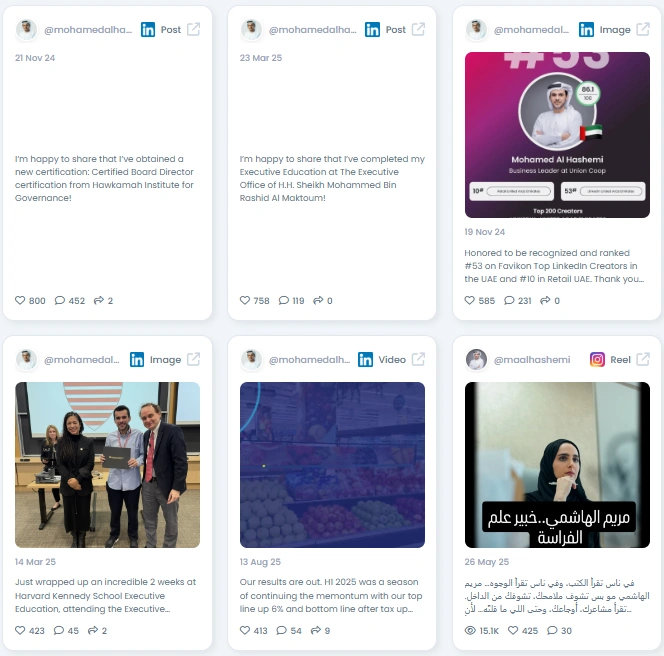Open external link on 13 Aug 25 video card

click(x=418, y=360)
